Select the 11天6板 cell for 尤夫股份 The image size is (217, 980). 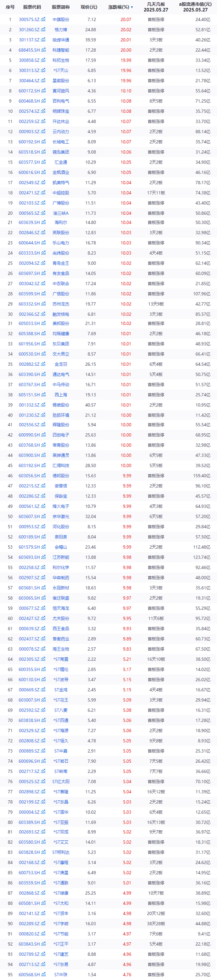[156, 619]
